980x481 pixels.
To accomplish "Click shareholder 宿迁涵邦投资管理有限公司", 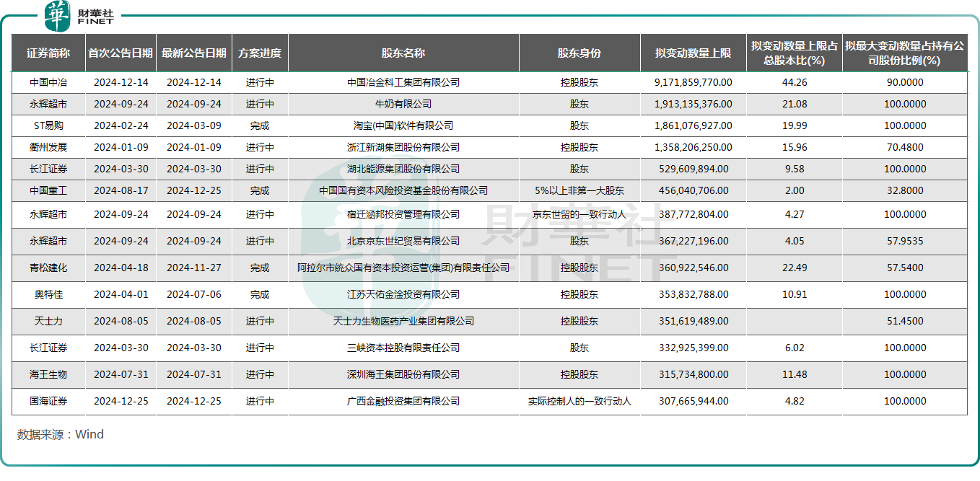I will click(403, 214).
